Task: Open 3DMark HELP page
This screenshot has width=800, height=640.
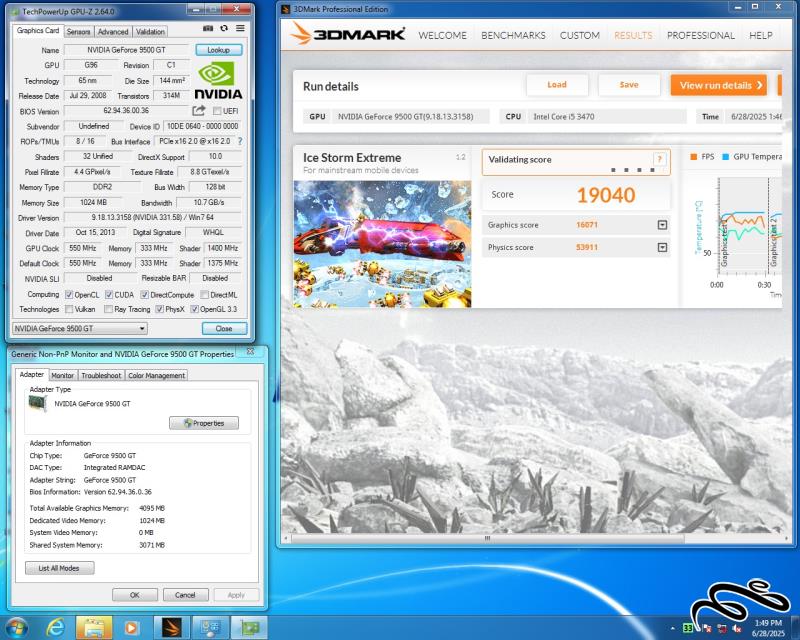Action: click(x=761, y=35)
